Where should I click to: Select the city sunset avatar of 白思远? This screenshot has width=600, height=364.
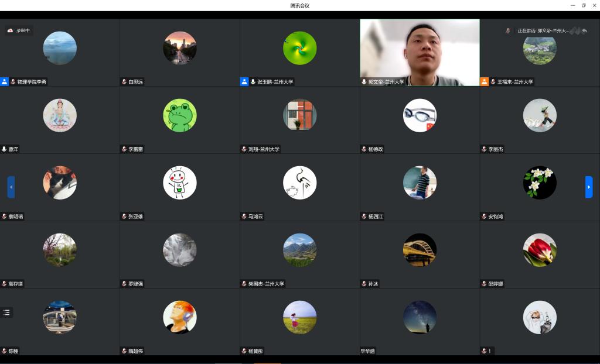click(x=180, y=48)
